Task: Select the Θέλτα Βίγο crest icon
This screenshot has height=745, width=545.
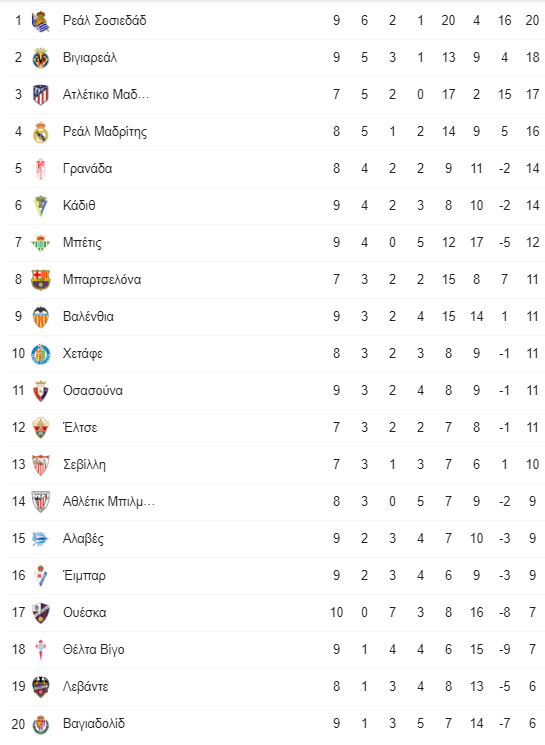Action: point(40,650)
